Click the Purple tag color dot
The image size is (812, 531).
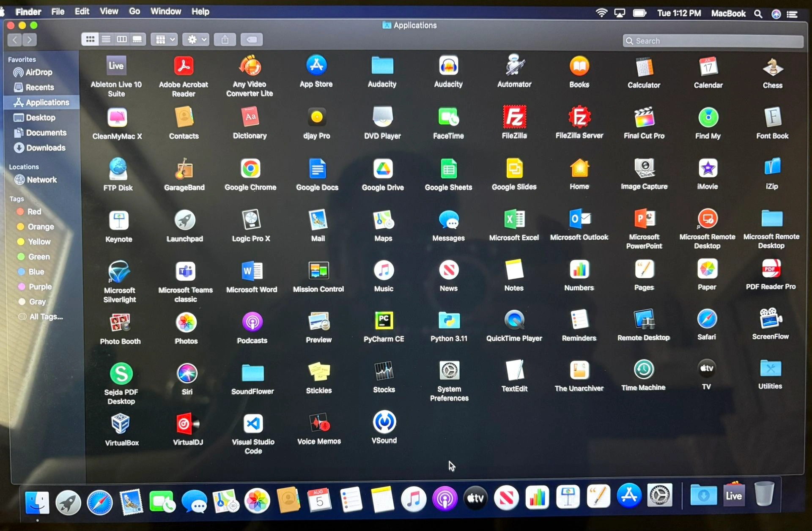[22, 287]
